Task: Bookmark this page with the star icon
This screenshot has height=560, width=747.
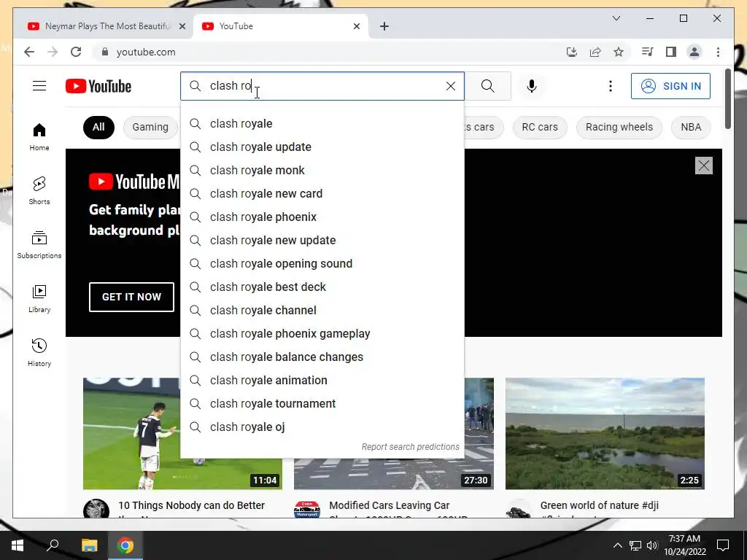Action: (619, 52)
